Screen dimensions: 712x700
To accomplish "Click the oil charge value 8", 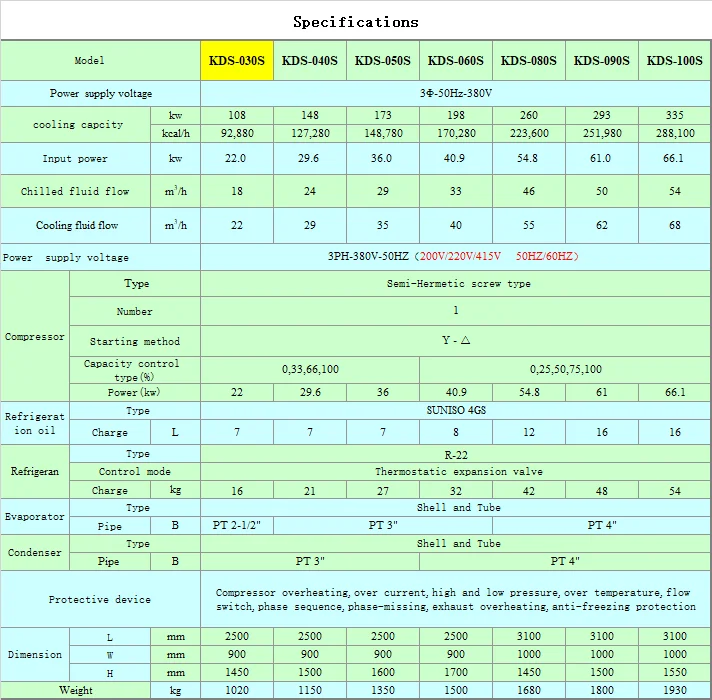I will pyautogui.click(x=456, y=432).
